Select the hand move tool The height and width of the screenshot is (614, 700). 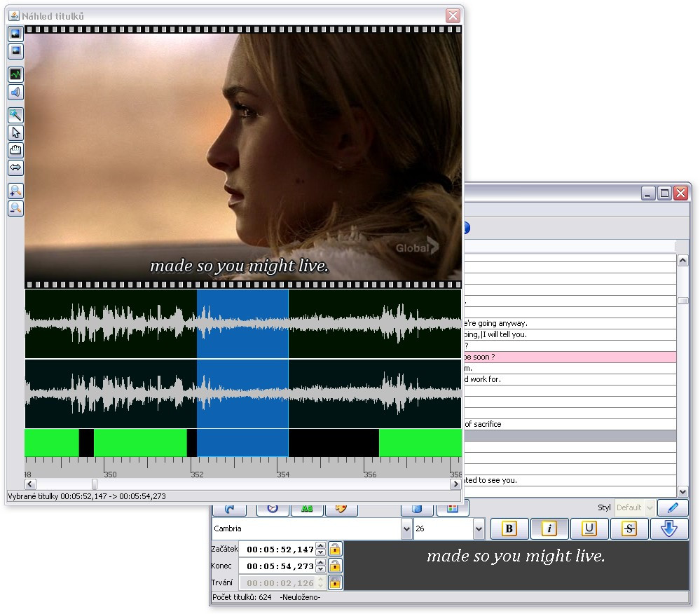pos(15,150)
